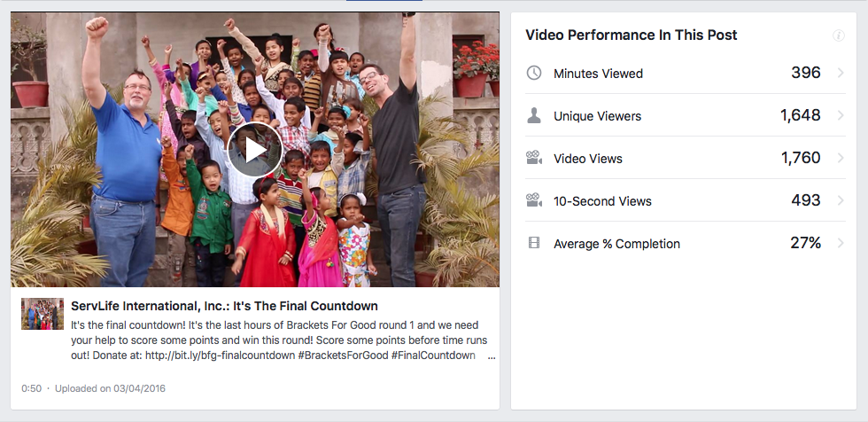
Task: Expand the 10-Second Views chevron arrow
Action: click(840, 200)
